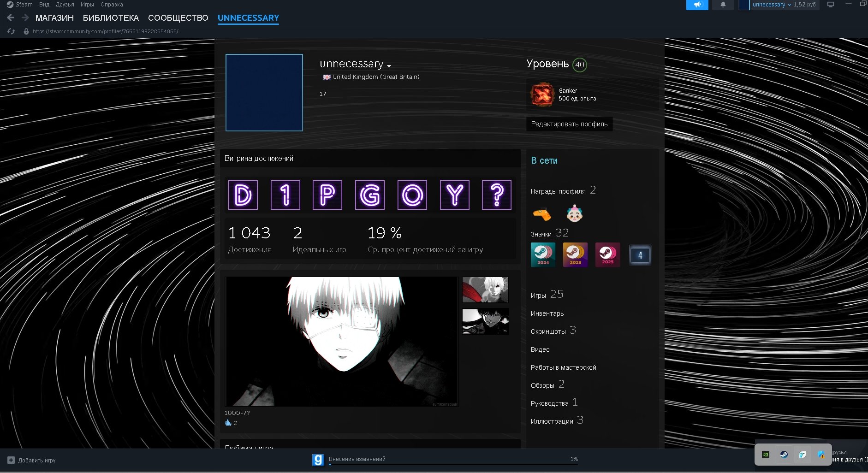Screen dimensions: 868x473
Task: Click the steamcommunity profile URL field
Action: click(106, 31)
